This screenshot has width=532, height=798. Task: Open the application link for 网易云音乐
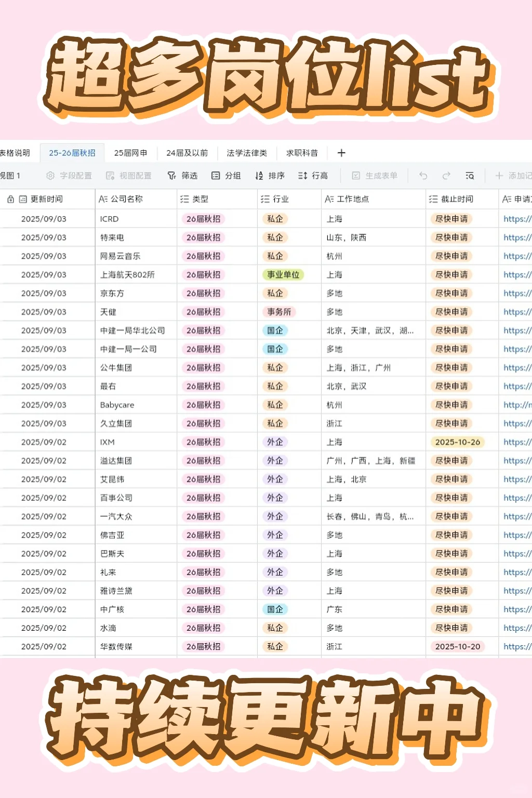tap(517, 256)
